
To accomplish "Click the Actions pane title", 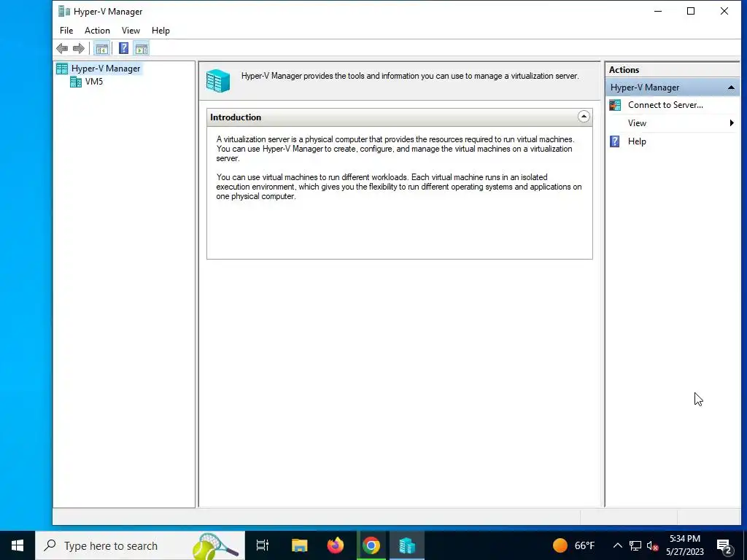I will click(x=624, y=69).
